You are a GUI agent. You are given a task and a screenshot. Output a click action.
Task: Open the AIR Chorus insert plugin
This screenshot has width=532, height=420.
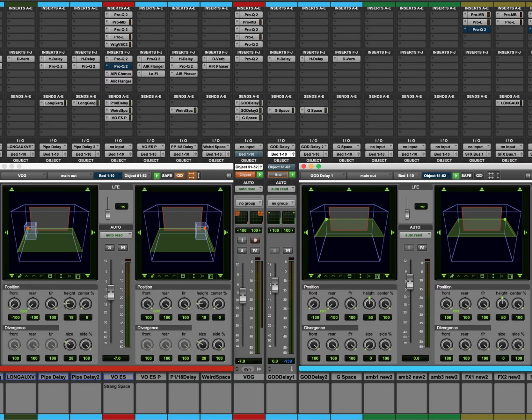(x=120, y=74)
